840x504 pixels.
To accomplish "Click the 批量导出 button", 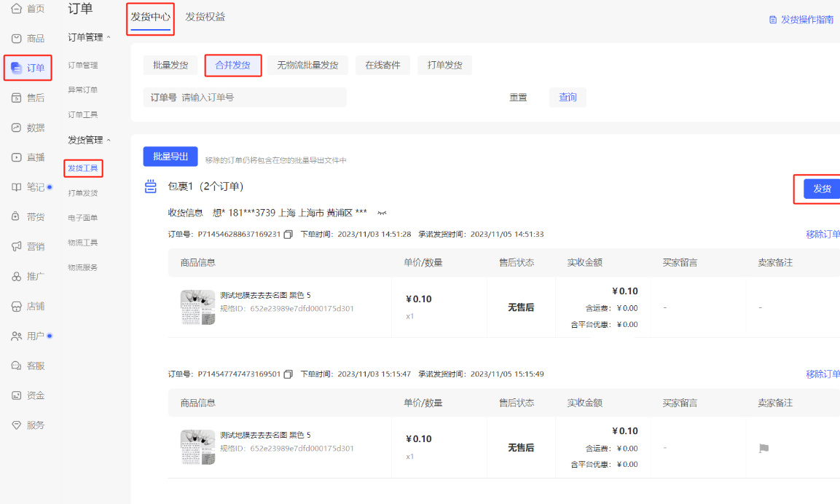I will 170,157.
